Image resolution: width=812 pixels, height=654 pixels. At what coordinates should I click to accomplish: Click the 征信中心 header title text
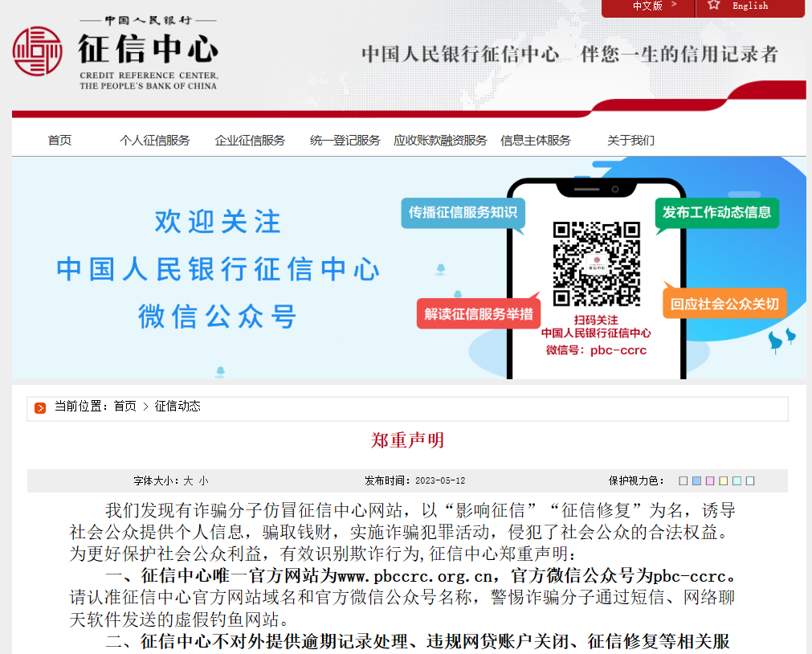(x=148, y=49)
